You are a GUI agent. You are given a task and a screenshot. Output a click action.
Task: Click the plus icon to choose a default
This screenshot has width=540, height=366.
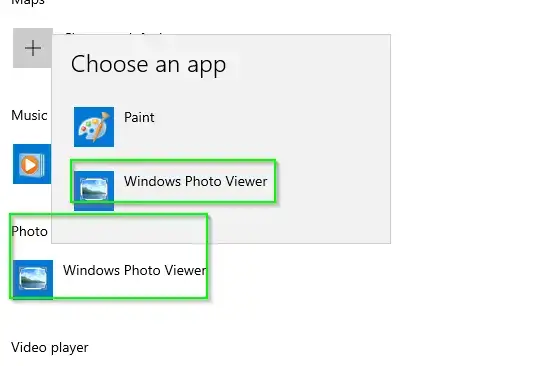pyautogui.click(x=33, y=48)
